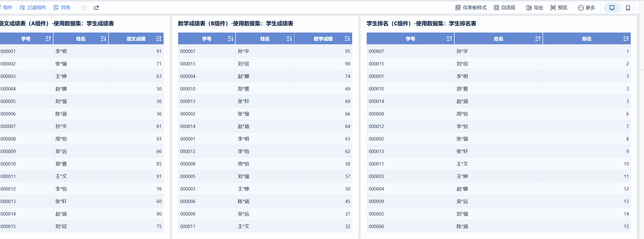Click 000006 in the 学生排名 table
The image size is (644, 239).
(376, 226)
